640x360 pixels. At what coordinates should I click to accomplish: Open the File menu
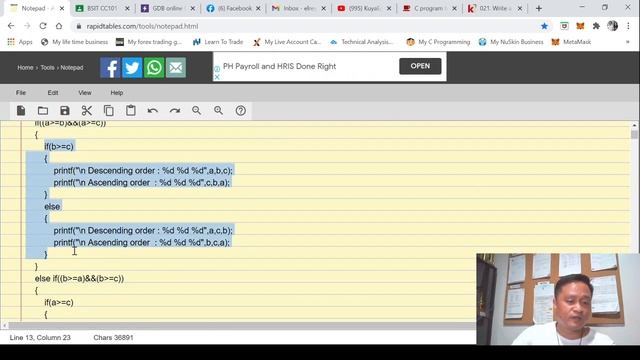pyautogui.click(x=21, y=93)
